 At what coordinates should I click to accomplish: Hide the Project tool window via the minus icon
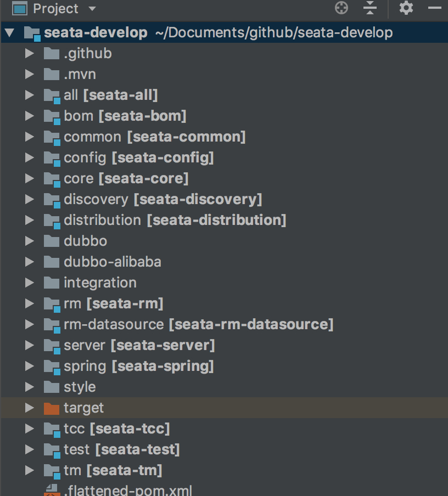click(x=435, y=8)
